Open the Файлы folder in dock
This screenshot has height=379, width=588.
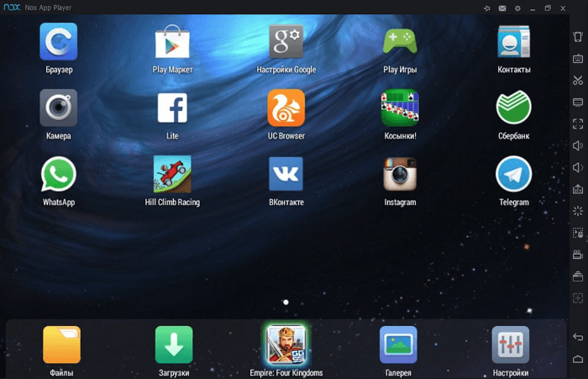[x=61, y=345]
